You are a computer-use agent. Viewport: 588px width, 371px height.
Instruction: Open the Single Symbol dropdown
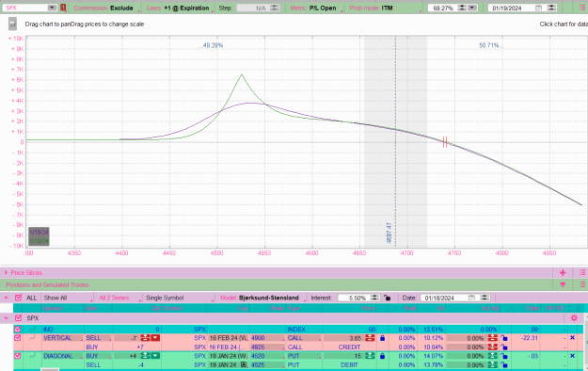(x=179, y=298)
